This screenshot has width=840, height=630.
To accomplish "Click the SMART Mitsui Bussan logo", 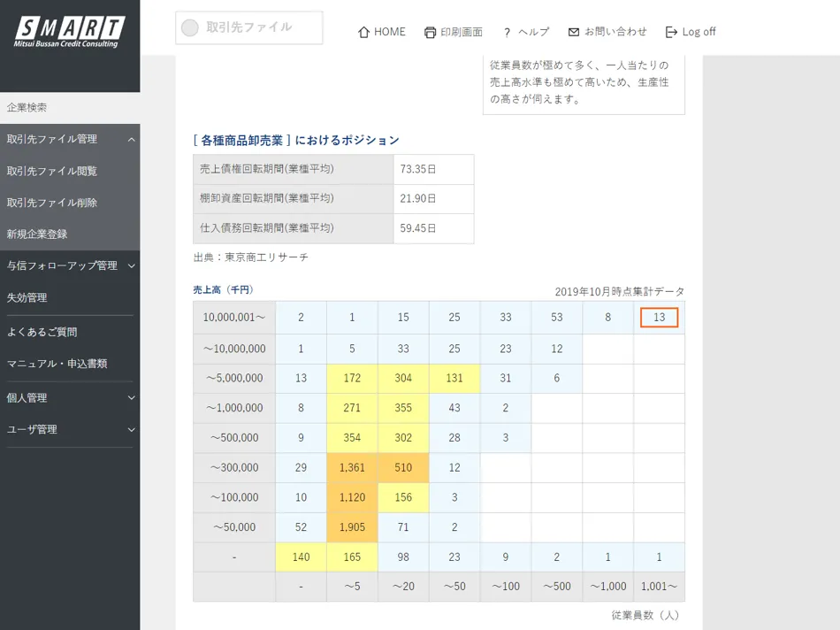I will pyautogui.click(x=69, y=32).
